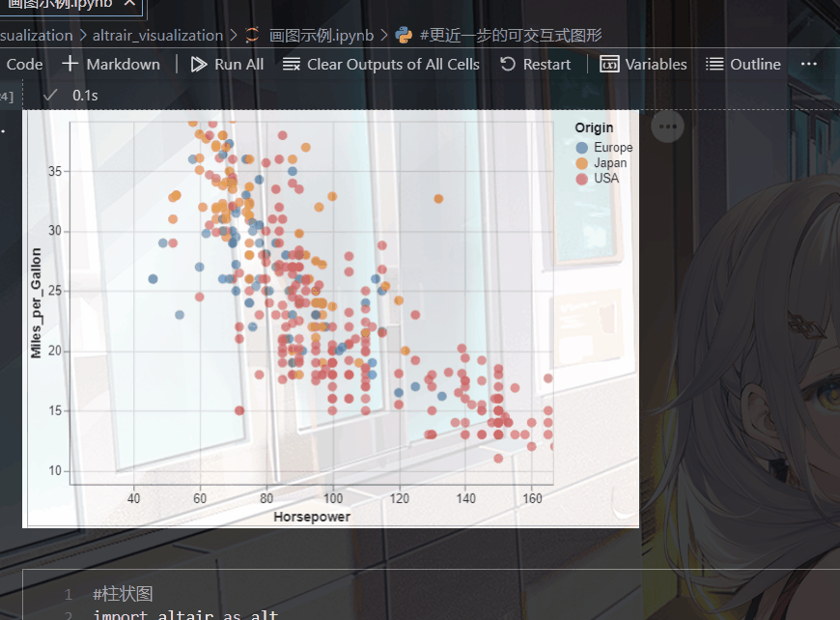Click the Restart kernel circular arrow icon
Viewport: 840px width, 620px height.
[508, 65]
